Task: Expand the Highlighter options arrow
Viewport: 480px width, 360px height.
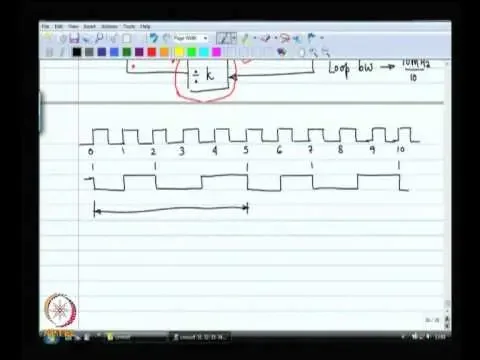Action: (255, 38)
